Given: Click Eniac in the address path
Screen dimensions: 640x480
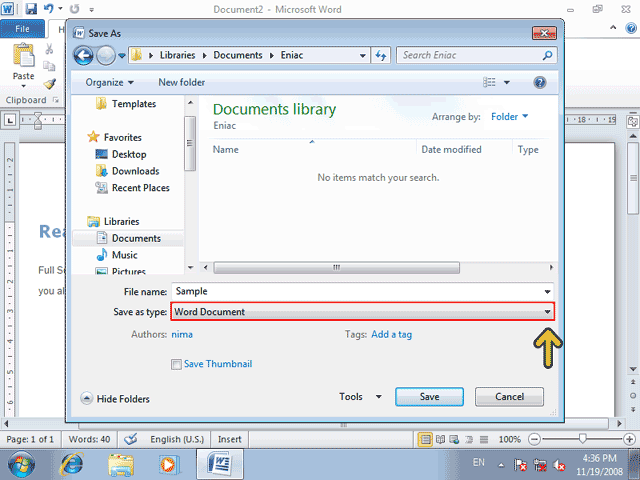Looking at the screenshot, I should [x=291, y=55].
